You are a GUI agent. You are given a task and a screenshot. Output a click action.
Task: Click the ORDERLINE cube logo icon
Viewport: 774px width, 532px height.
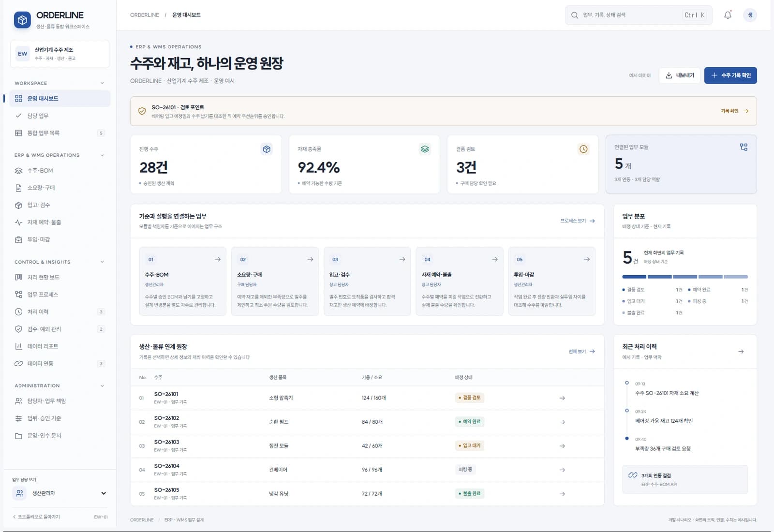tap(22, 20)
